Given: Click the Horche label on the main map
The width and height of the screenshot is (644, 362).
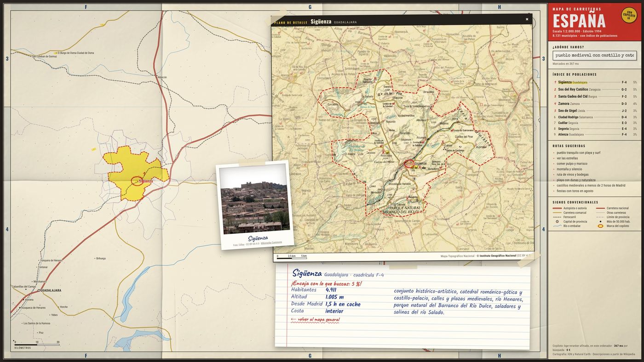Looking at the screenshot, I should (x=63, y=307).
